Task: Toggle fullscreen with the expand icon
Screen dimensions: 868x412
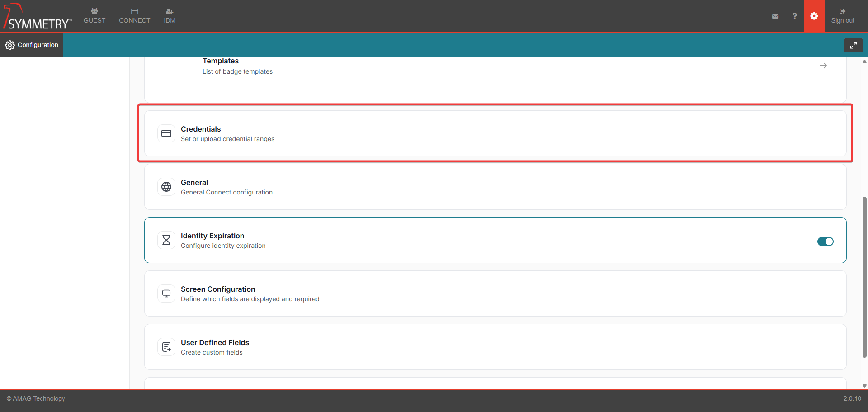Action: [x=853, y=45]
